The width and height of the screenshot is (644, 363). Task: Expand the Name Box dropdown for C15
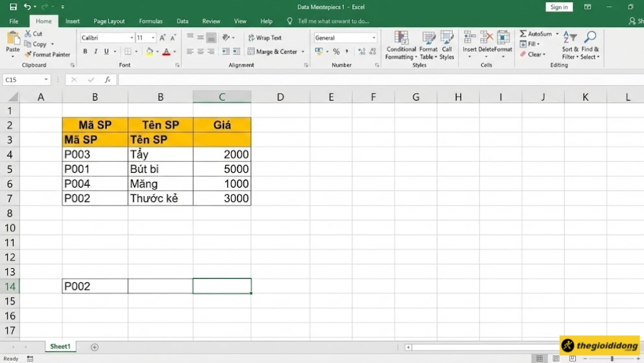(x=46, y=80)
